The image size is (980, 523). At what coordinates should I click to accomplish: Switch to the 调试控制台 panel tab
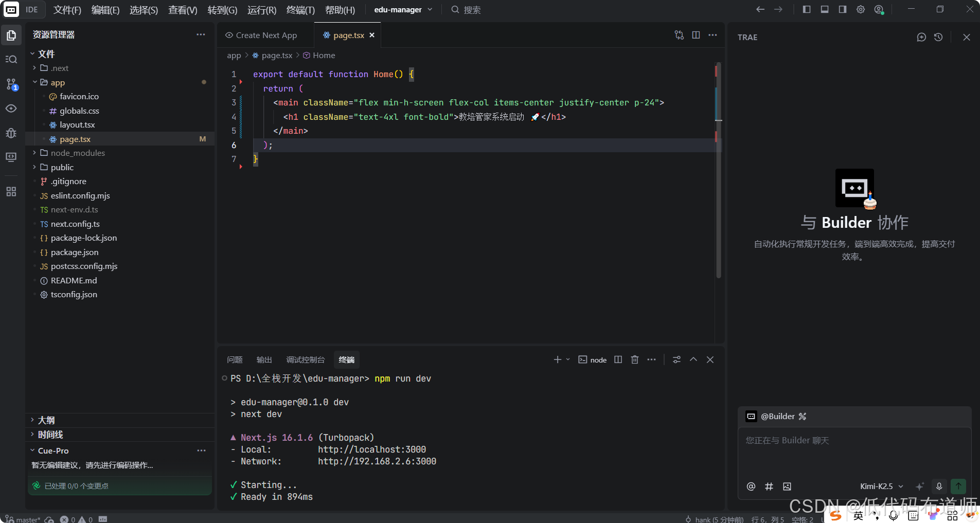pyautogui.click(x=306, y=359)
